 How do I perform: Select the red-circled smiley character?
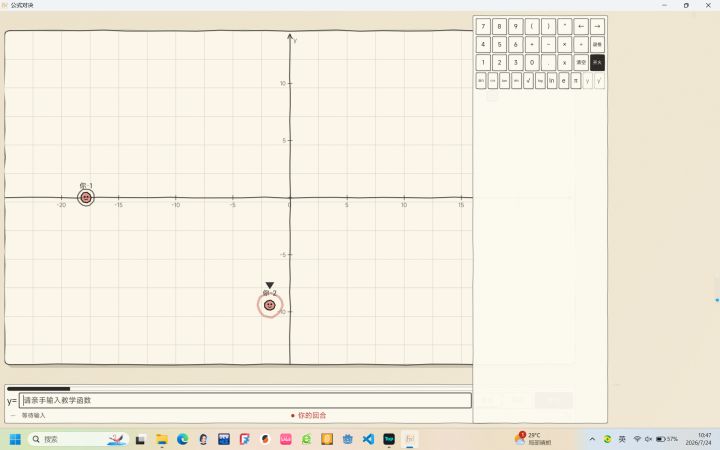[x=270, y=305]
